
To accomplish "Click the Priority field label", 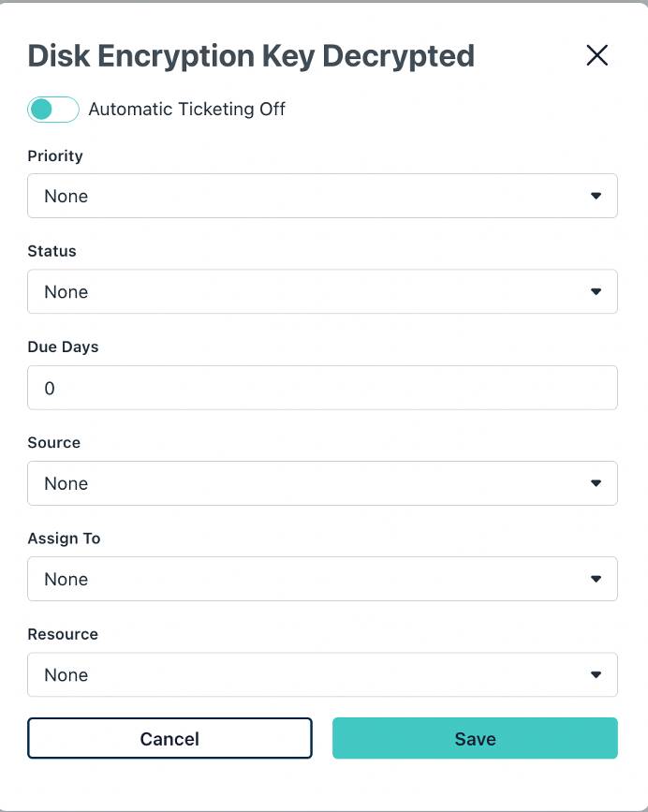I will [x=55, y=155].
